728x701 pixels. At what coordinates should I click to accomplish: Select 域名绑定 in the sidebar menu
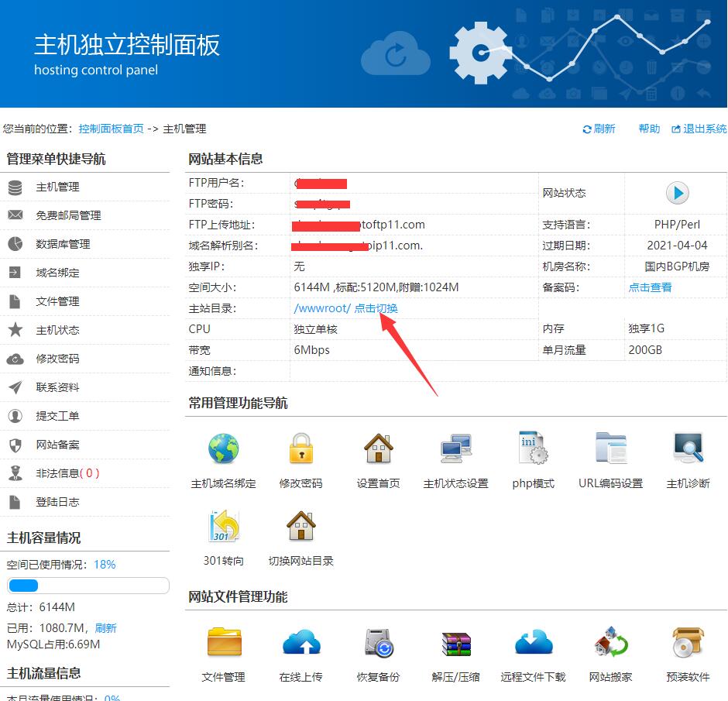coord(57,273)
